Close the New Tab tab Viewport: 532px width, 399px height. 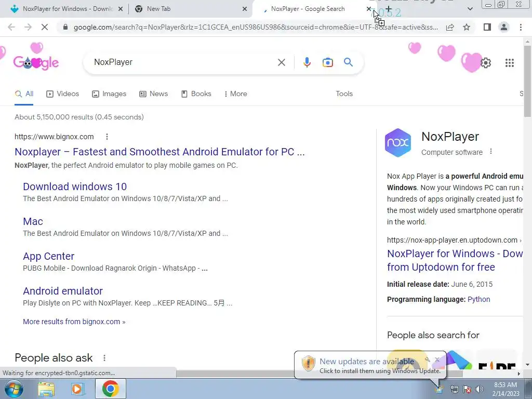[245, 9]
